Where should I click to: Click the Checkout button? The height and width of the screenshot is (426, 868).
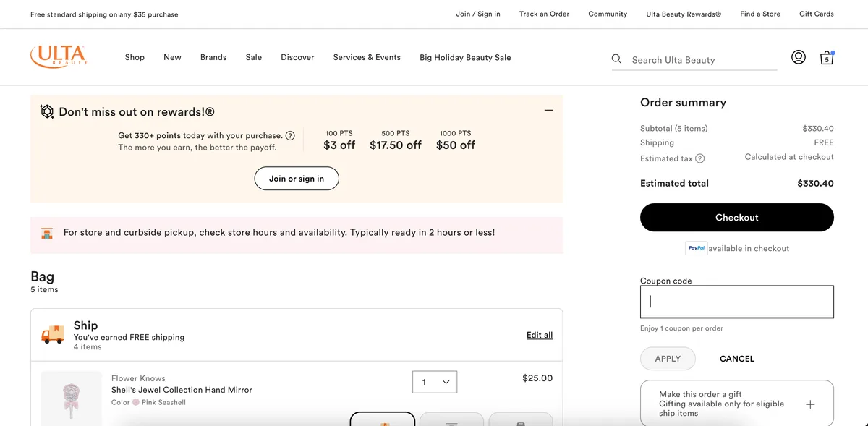737,218
